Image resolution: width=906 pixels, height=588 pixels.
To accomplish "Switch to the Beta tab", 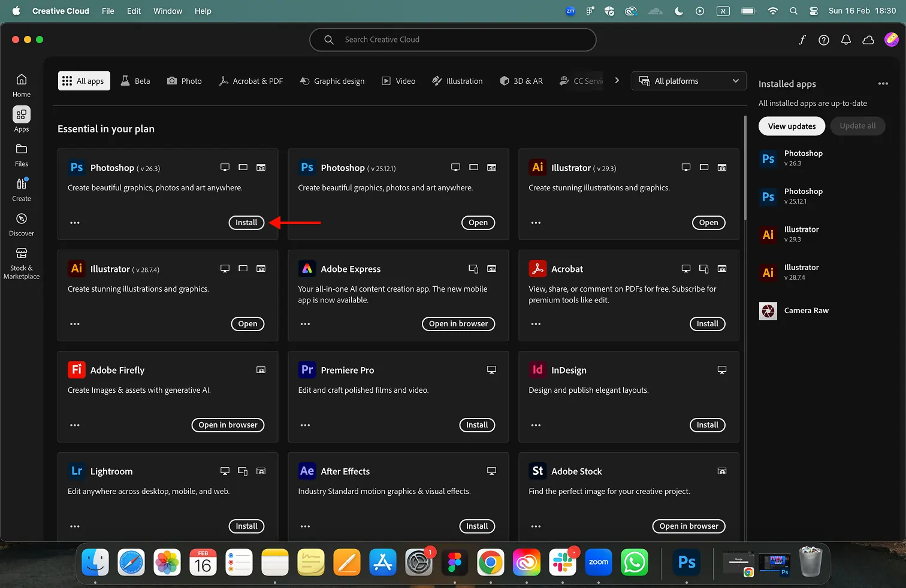I will point(135,81).
